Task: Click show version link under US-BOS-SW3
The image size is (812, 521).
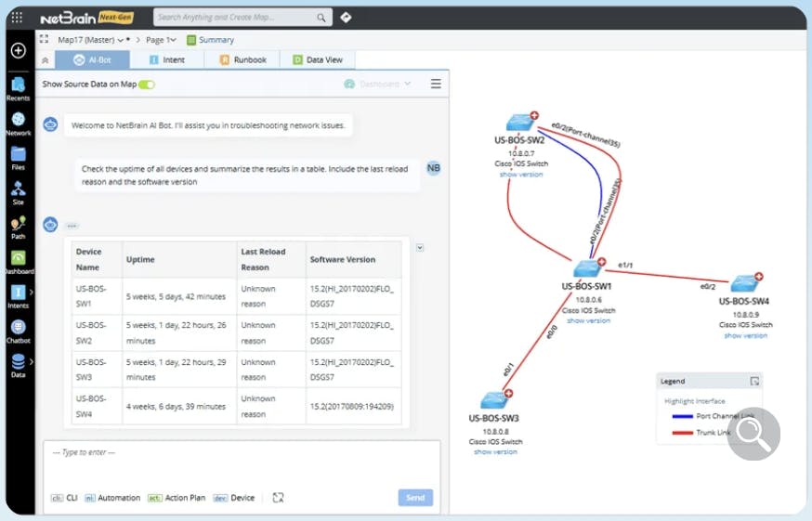Action: [495, 452]
